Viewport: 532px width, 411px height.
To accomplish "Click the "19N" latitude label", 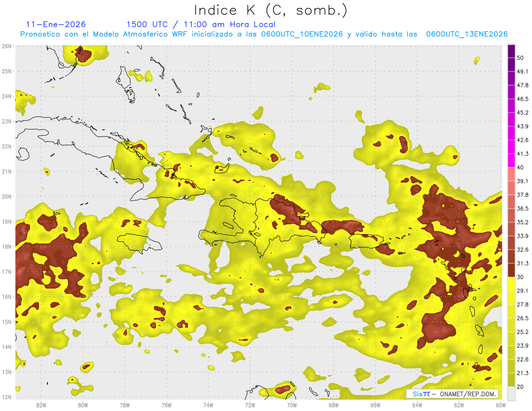I will (x=7, y=221).
